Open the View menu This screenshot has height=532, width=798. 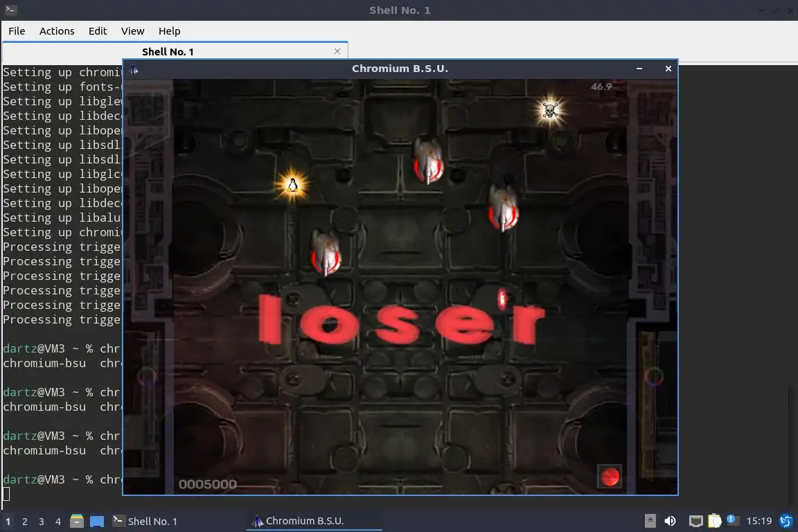pos(132,31)
